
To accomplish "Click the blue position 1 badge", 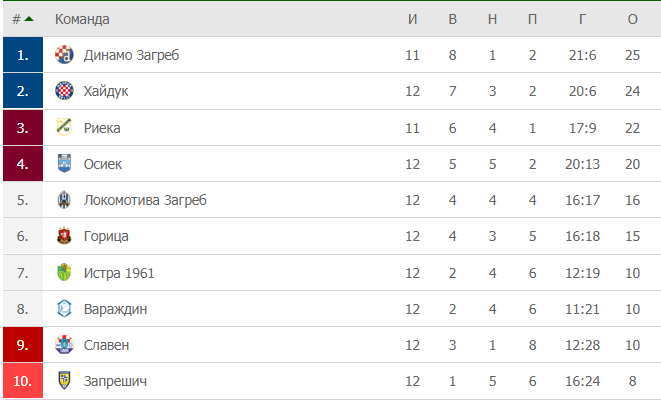I will [22, 55].
